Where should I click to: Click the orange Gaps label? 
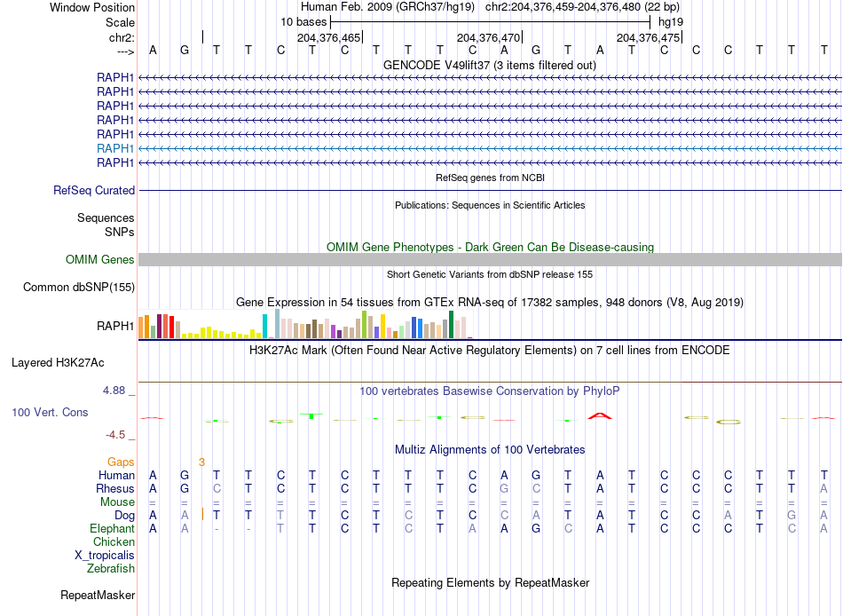(121, 462)
